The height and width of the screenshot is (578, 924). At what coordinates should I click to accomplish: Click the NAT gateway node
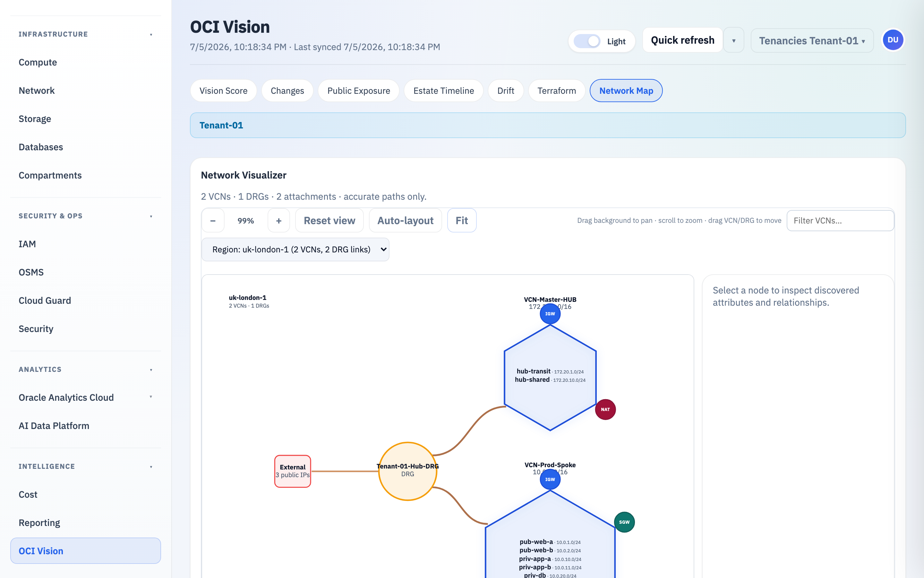point(605,409)
